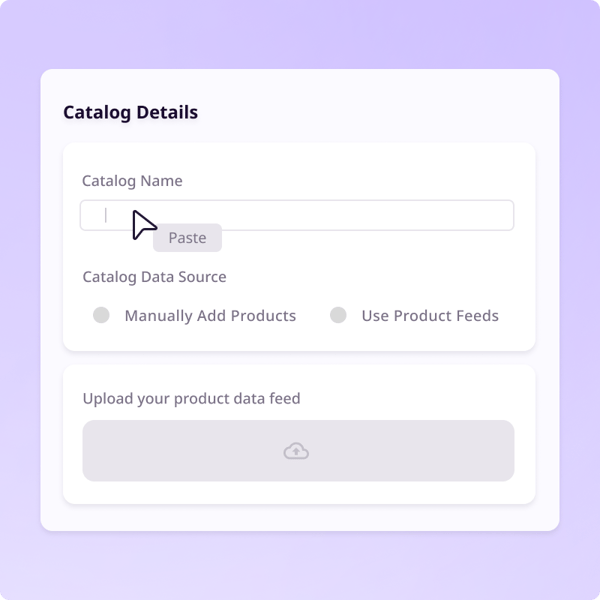Click the Catalog Details heading
The height and width of the screenshot is (600, 600).
tap(130, 112)
